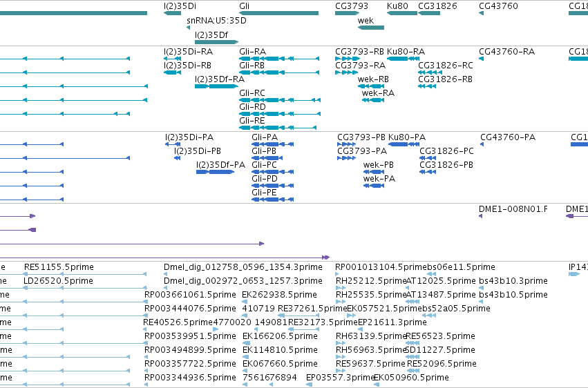588x388 pixels.
Task: Open the Gli-RC transcript
Action: [x=280, y=100]
